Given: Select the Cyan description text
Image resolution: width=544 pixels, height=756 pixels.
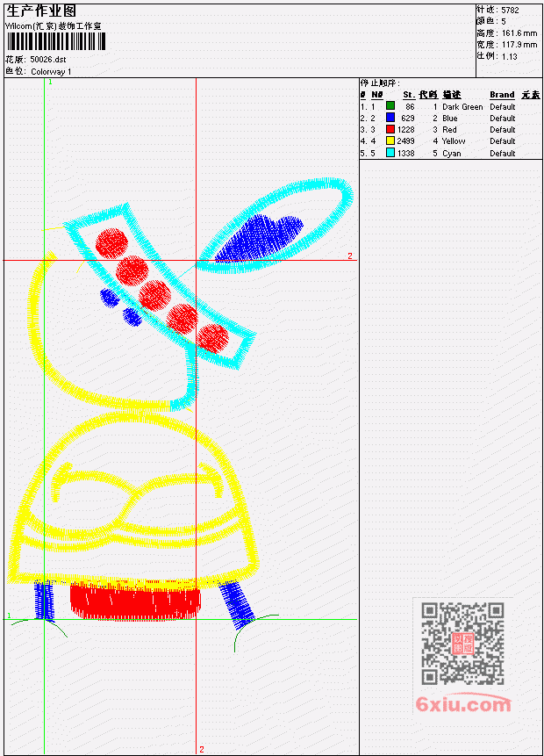Looking at the screenshot, I should 452,154.
